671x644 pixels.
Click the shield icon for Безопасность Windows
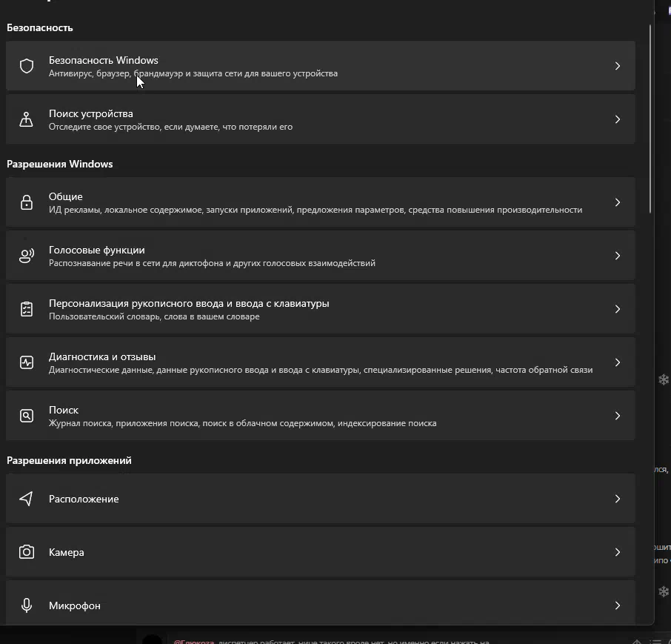click(27, 66)
